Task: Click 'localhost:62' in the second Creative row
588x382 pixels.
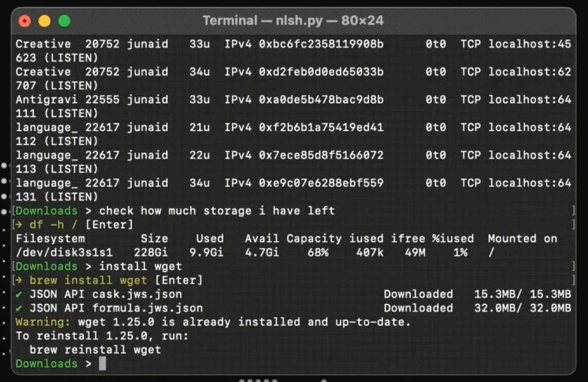Action: [x=530, y=72]
